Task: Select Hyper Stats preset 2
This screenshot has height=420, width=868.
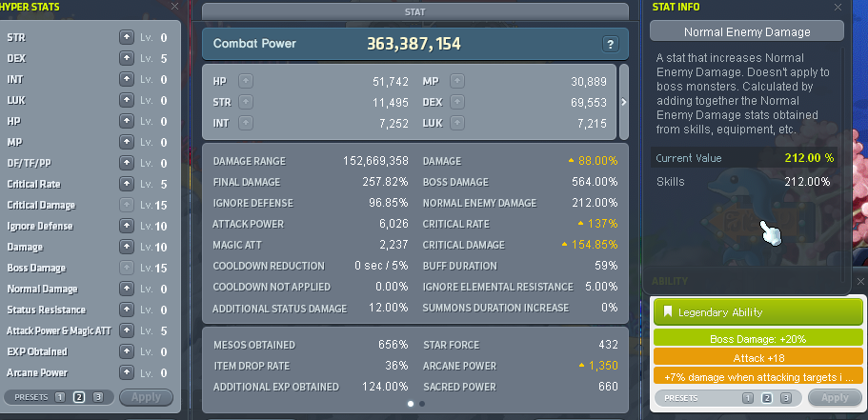Action: point(79,397)
